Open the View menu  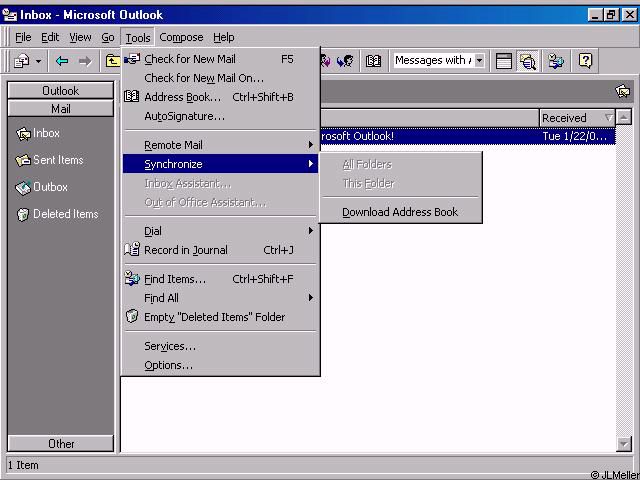point(80,38)
